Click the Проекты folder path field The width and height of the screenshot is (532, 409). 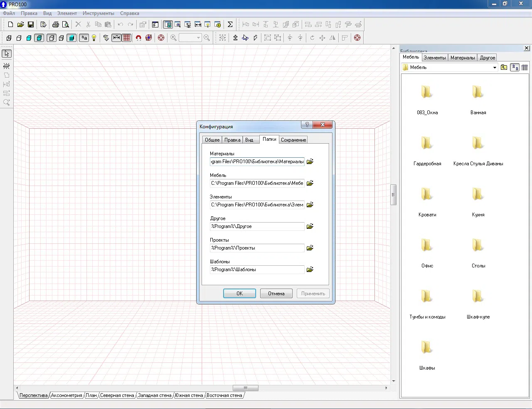pos(257,248)
